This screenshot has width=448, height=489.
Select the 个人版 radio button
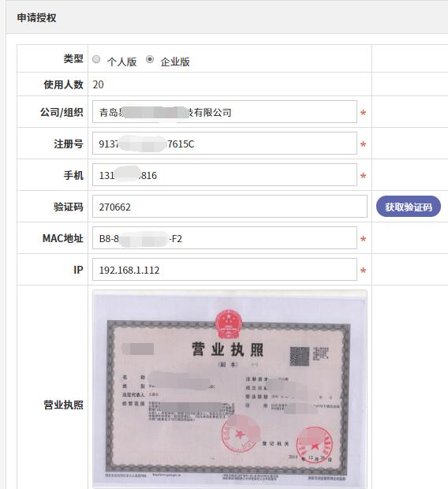pyautogui.click(x=96, y=59)
